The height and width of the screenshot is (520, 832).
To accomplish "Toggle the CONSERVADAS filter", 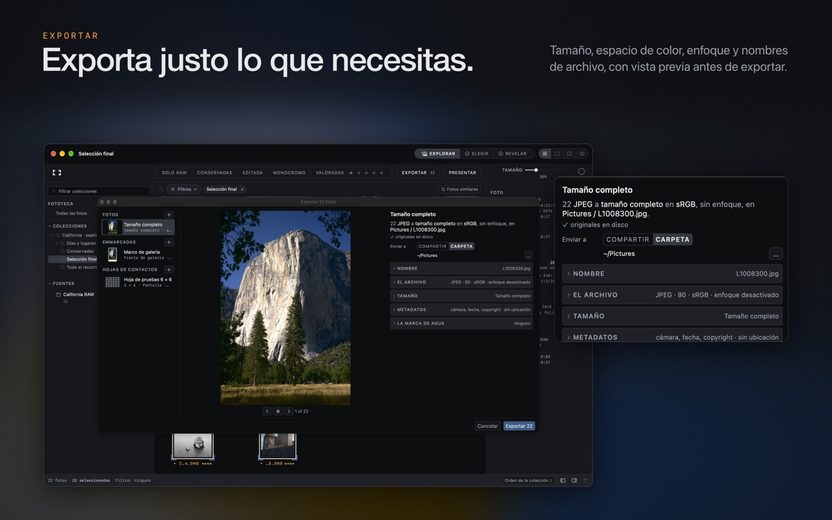I will tap(214, 173).
